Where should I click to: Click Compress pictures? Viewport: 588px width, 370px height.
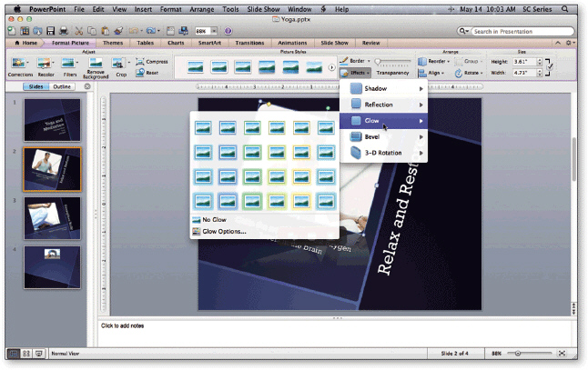point(152,62)
